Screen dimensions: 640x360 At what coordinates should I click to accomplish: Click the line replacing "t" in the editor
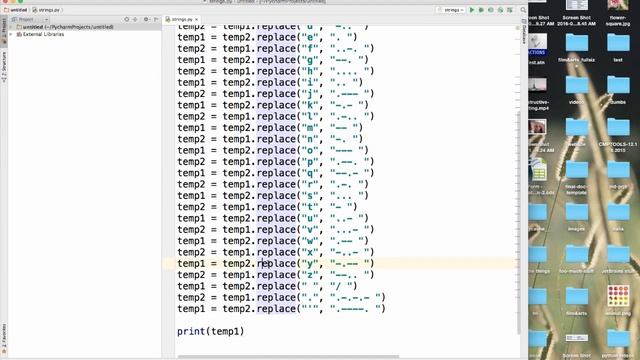pyautogui.click(x=267, y=207)
